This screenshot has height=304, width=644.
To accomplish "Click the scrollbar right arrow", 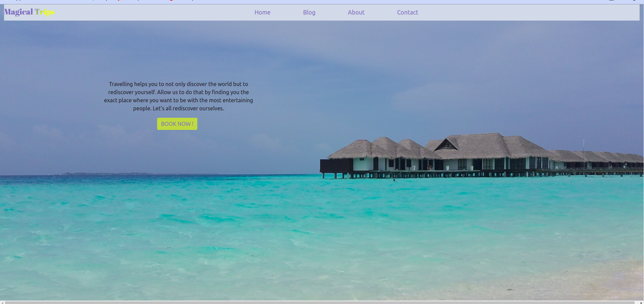I will 641,302.
